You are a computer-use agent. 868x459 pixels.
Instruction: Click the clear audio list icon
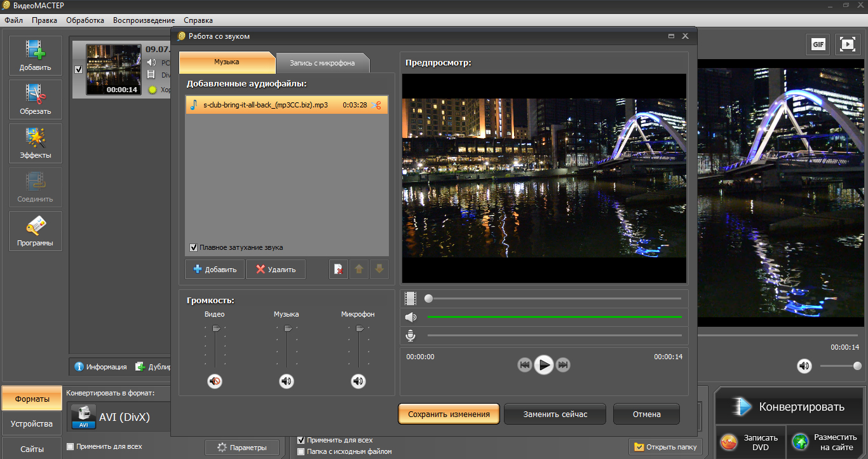click(338, 270)
